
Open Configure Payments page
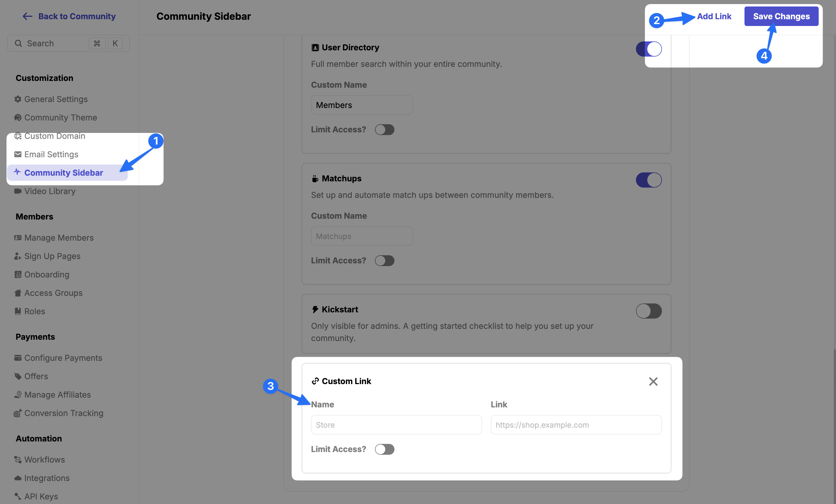[x=63, y=358]
